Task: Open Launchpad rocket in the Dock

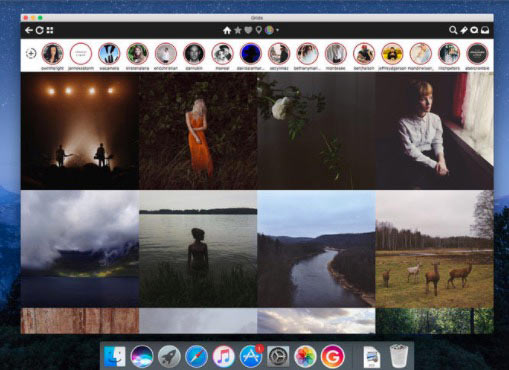Action: tap(169, 356)
